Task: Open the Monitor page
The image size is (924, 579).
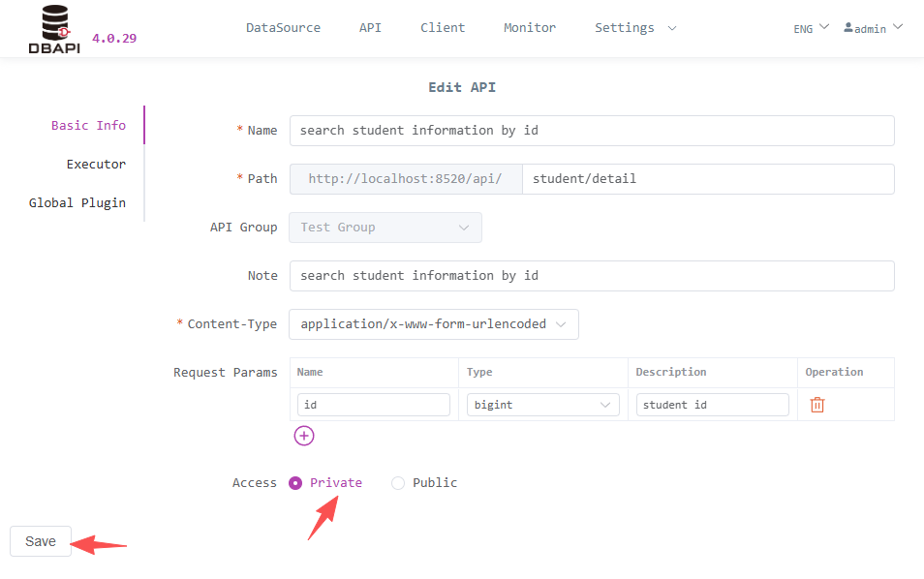Action: [x=529, y=28]
